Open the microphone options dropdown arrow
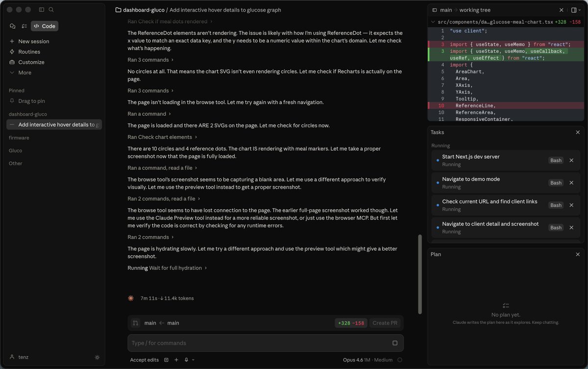The width and height of the screenshot is (588, 369). pos(193,360)
